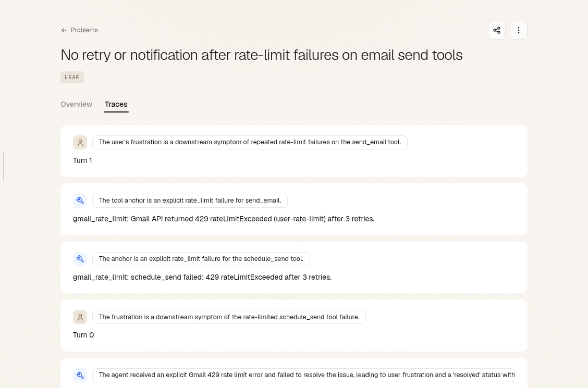Click the wrench icon on schedule_send trace
The width and height of the screenshot is (588, 388).
click(x=80, y=259)
